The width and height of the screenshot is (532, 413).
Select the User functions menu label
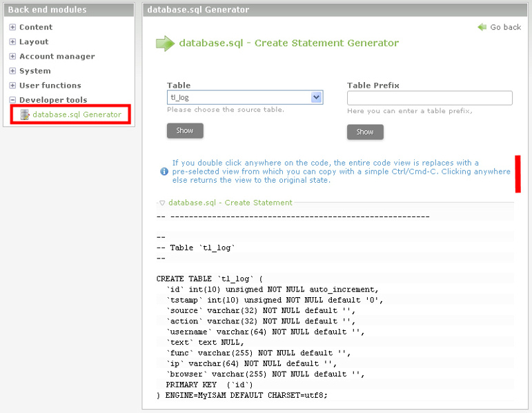(50, 85)
